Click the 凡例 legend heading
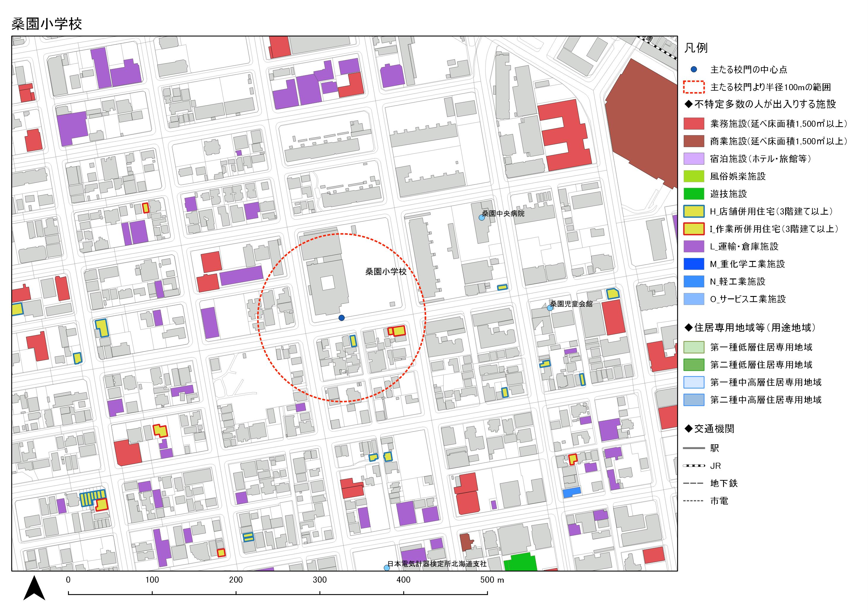This screenshot has width=868, height=614. (696, 48)
